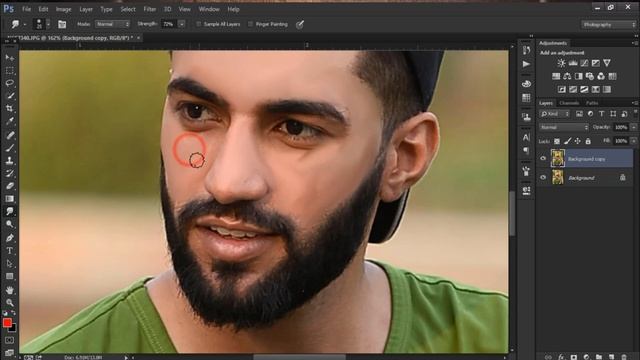Enable Sample All Layers checkbox

(199, 24)
